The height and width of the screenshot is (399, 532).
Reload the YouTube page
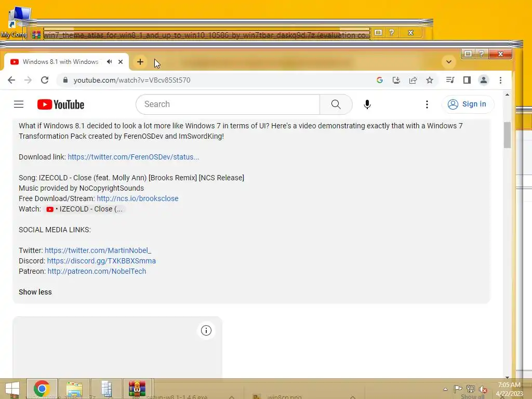[x=45, y=80]
